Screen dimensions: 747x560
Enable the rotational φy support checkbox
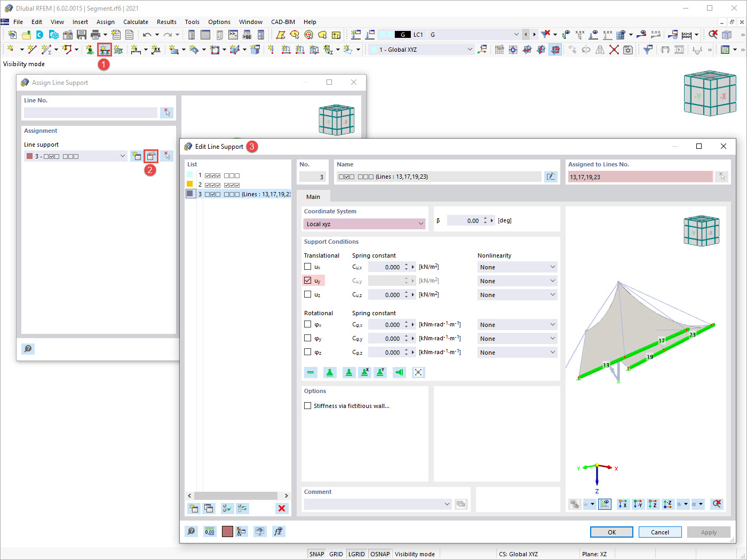point(307,338)
